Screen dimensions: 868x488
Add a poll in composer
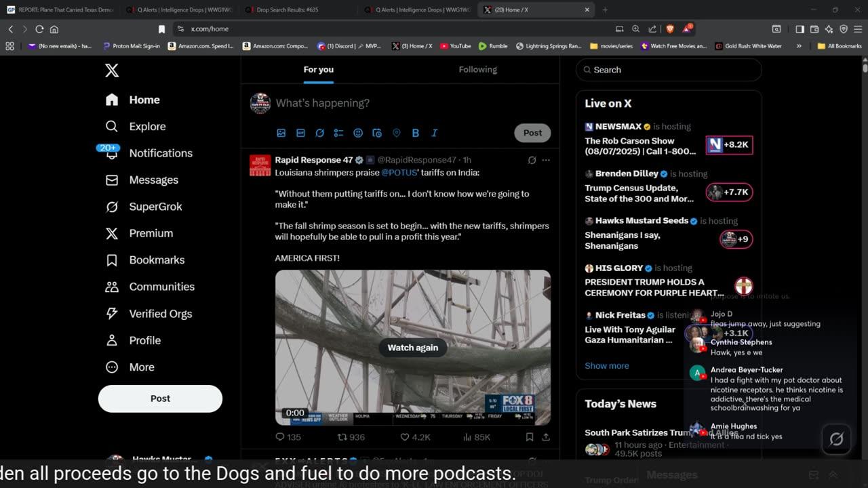pyautogui.click(x=338, y=133)
